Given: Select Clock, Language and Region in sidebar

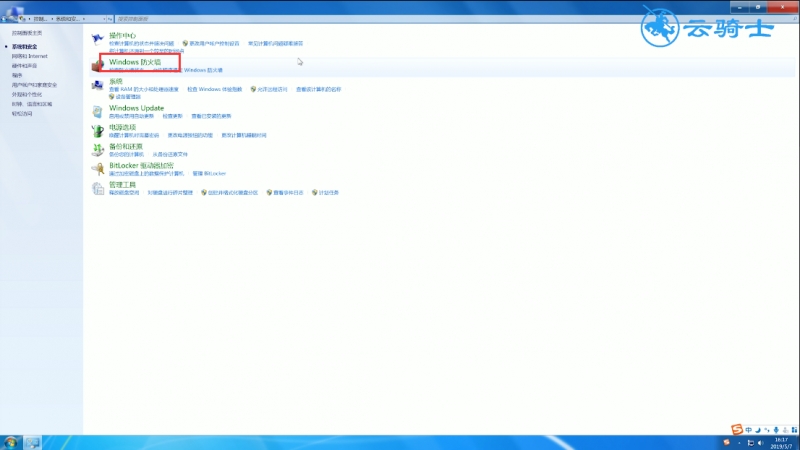Looking at the screenshot, I should [32, 104].
